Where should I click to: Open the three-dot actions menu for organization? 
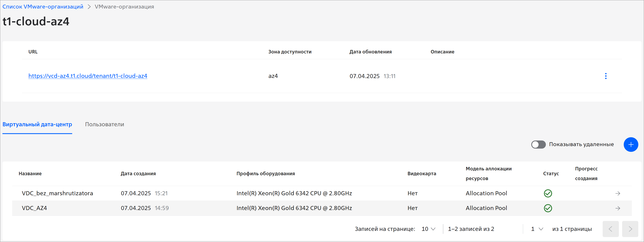tap(605, 76)
